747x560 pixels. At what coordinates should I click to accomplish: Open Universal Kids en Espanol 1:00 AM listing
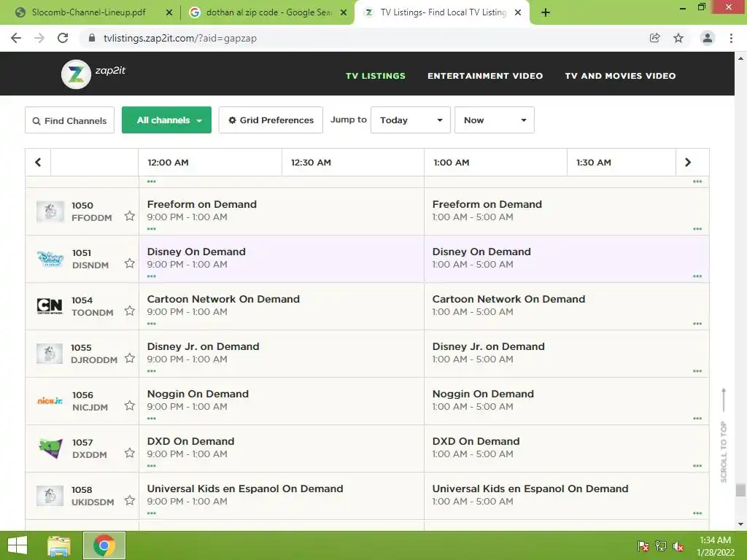click(x=566, y=496)
